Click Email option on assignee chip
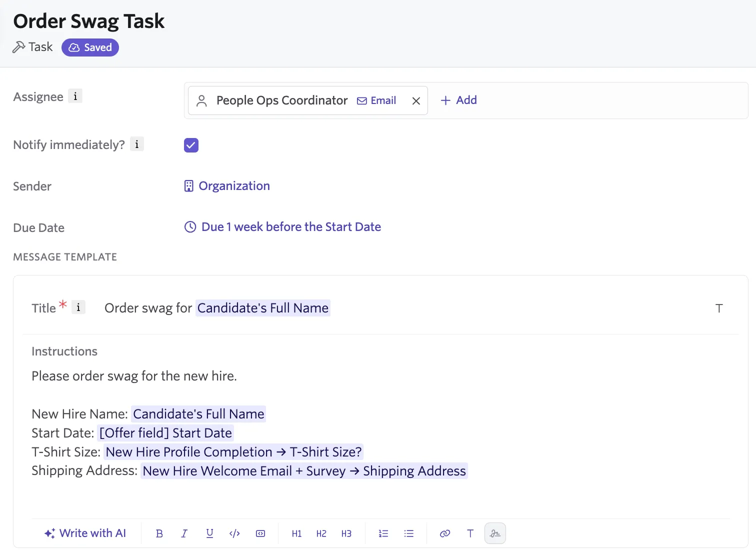The image size is (756, 557). pyautogui.click(x=376, y=100)
